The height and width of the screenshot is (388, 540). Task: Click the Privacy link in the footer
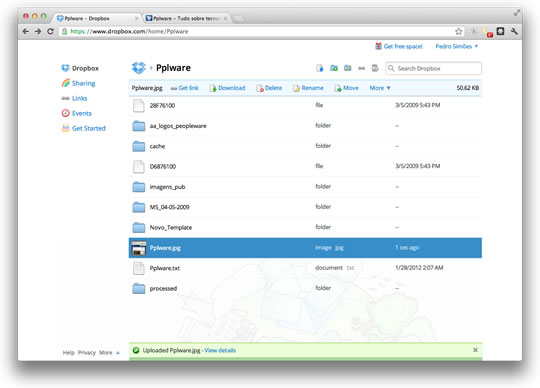click(87, 353)
